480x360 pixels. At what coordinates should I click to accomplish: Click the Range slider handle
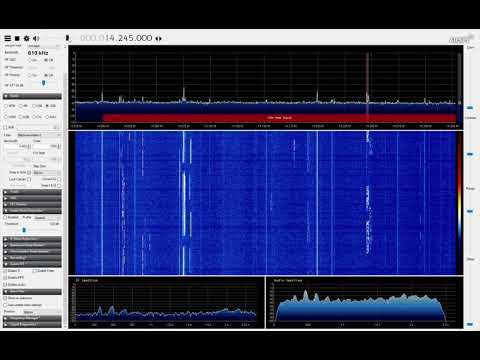470,211
